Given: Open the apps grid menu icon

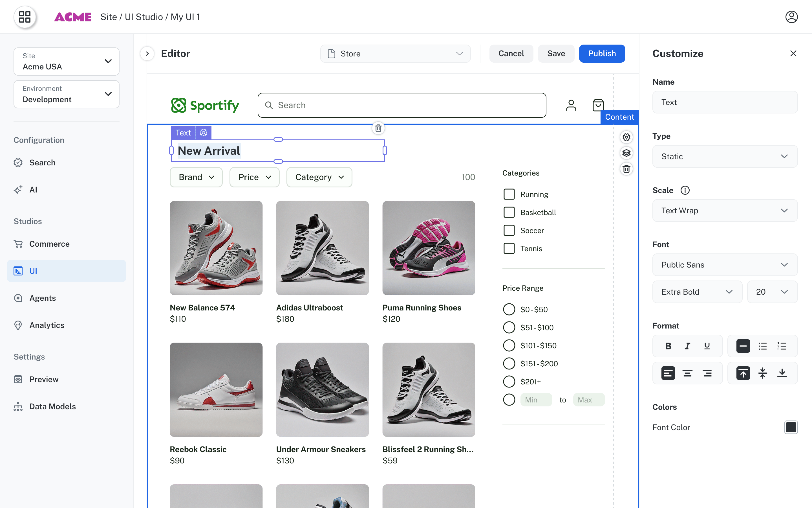Looking at the screenshot, I should coord(25,17).
